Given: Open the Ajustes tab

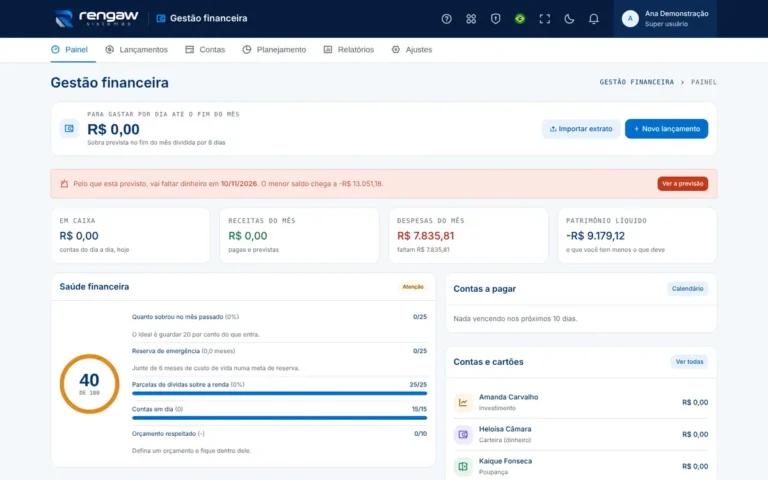Looking at the screenshot, I should tap(412, 49).
